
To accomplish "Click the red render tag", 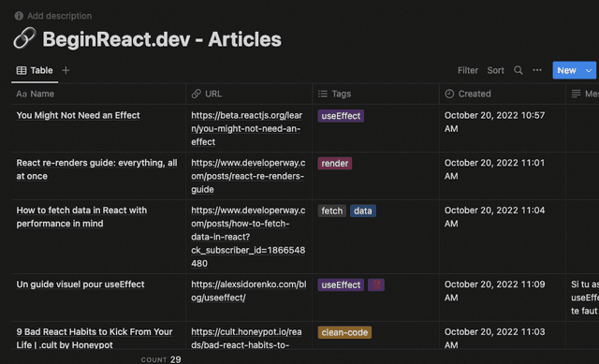I will point(335,164).
